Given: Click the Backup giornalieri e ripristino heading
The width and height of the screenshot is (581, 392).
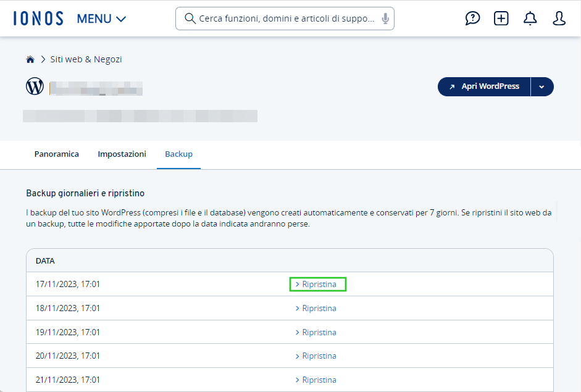Looking at the screenshot, I should click(x=85, y=193).
